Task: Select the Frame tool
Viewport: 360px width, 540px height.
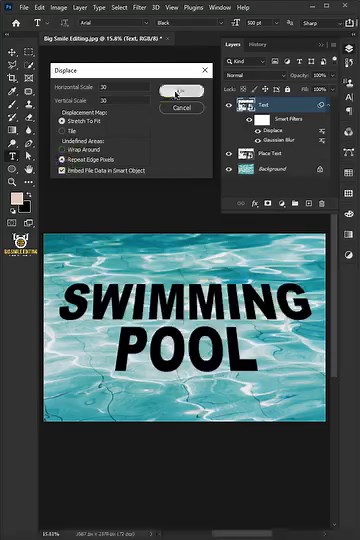Action: (29, 78)
